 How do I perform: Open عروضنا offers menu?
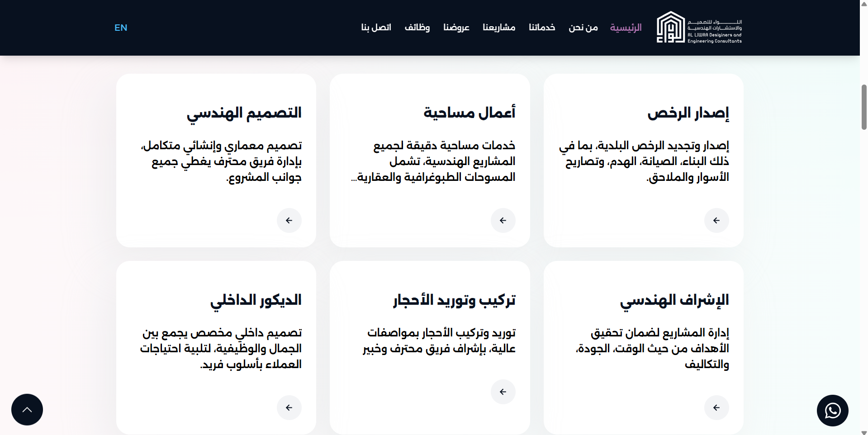456,28
